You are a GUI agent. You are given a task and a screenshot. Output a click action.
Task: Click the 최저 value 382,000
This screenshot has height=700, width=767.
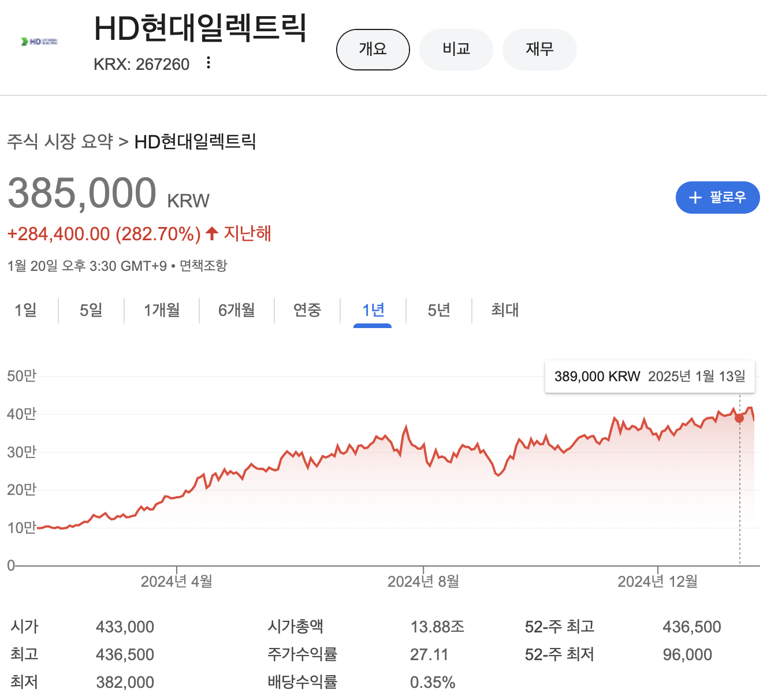coord(125,682)
